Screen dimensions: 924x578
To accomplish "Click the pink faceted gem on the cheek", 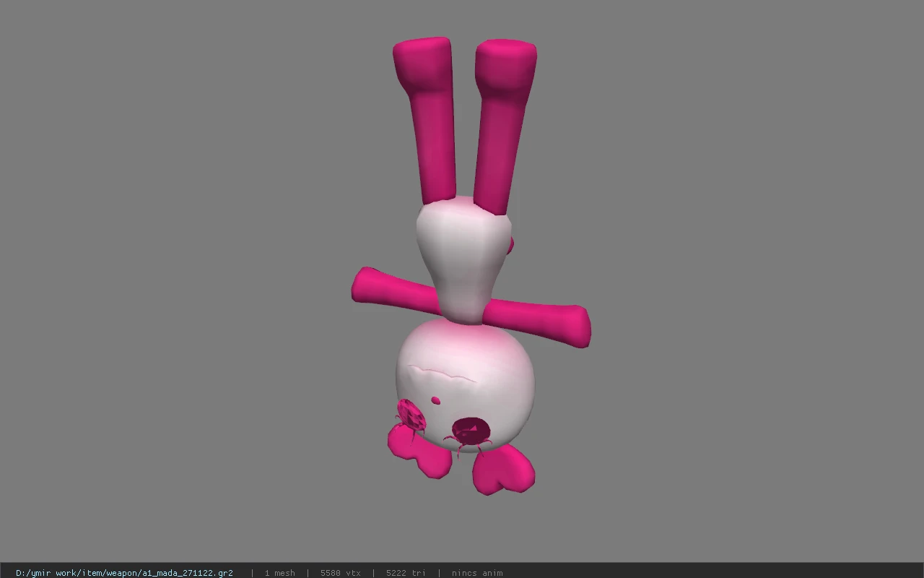I will click(x=411, y=415).
